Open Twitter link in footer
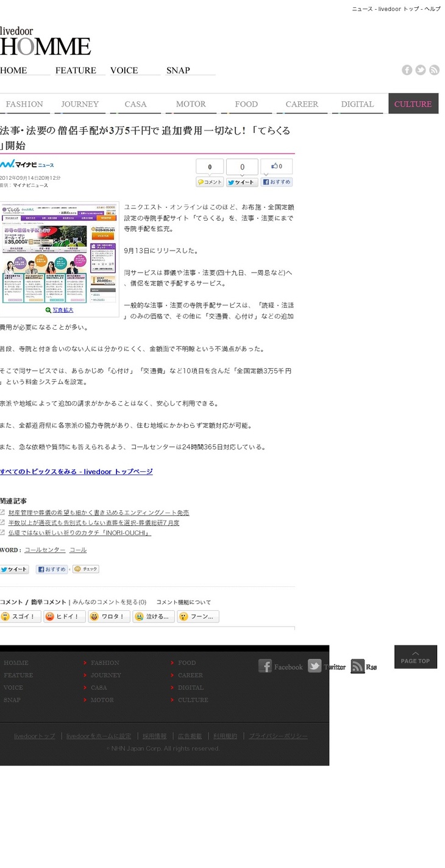Image resolution: width=445 pixels, height=868 pixels. pos(327,666)
